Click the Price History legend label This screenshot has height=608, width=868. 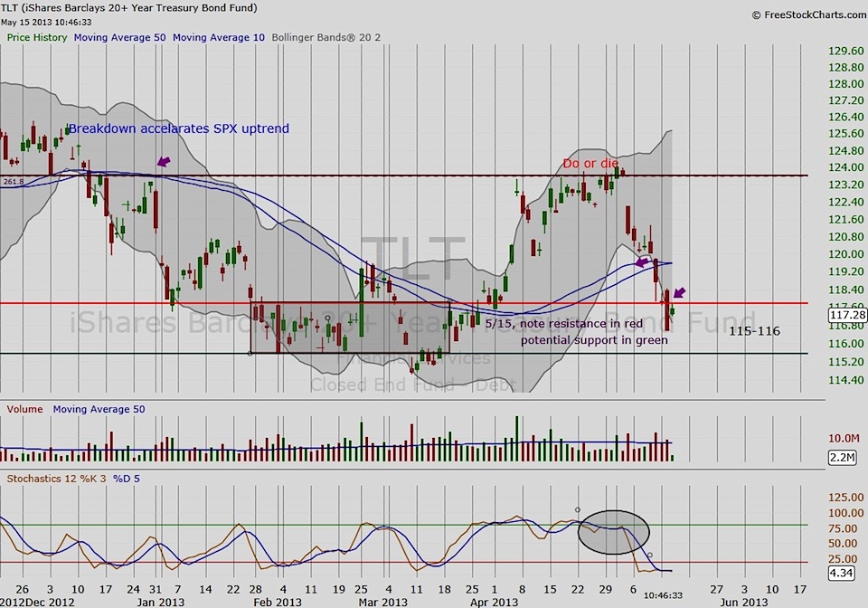[x=36, y=38]
